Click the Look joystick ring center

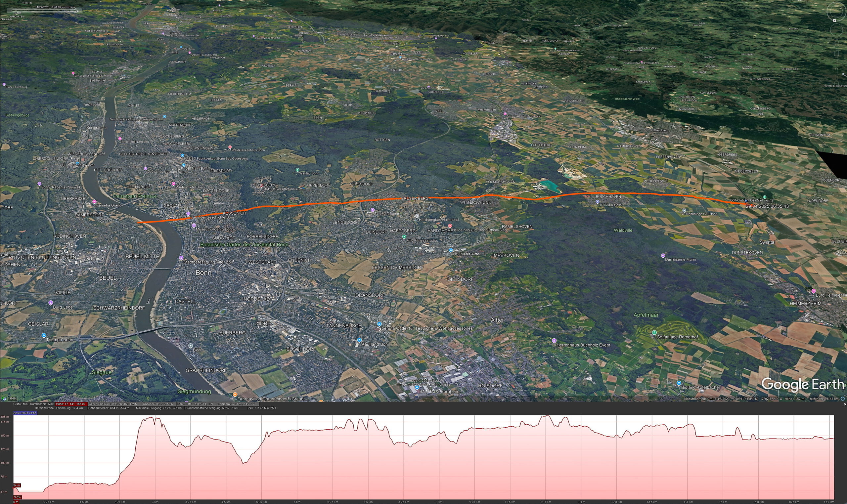tap(836, 12)
